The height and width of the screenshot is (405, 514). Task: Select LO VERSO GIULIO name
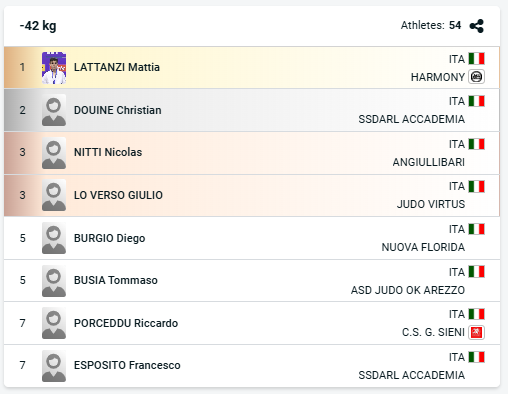(118, 195)
